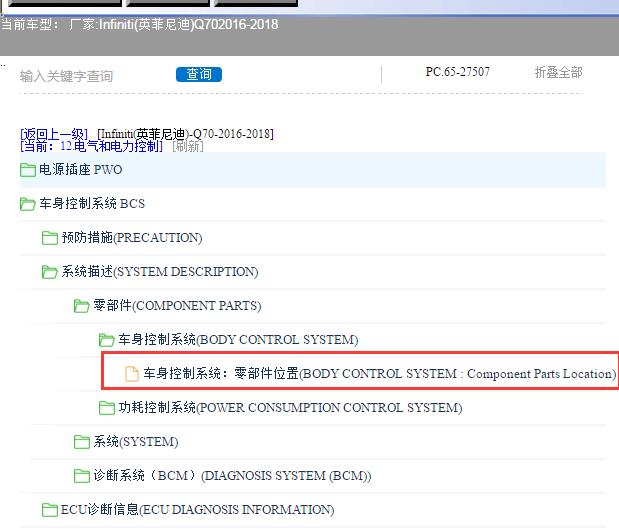Viewport: 619px width, 529px height.
Task: Click the 刷新 refresh link
Action: (x=188, y=146)
